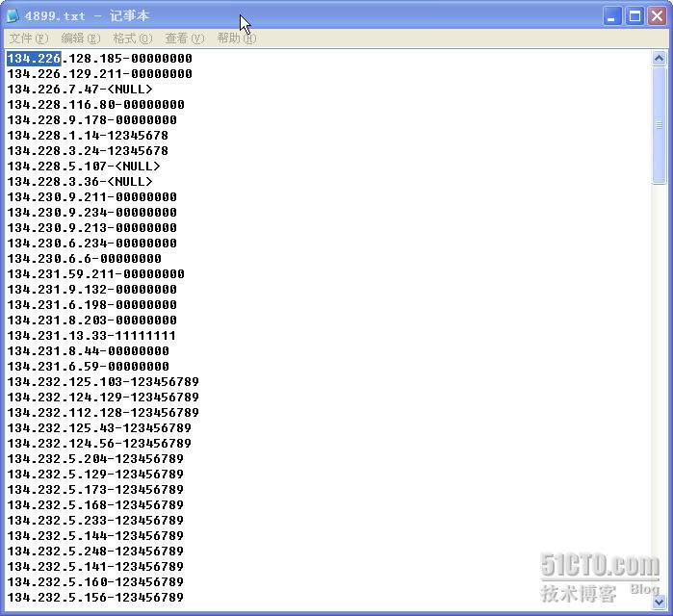Click line 134.231.9.132-00000000
The width and height of the screenshot is (673, 616).
click(x=91, y=290)
